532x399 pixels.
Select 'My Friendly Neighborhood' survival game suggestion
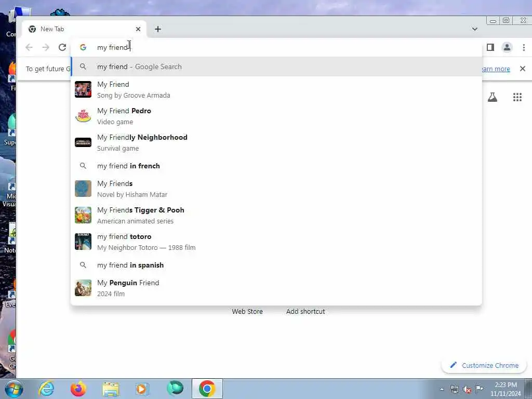276,142
